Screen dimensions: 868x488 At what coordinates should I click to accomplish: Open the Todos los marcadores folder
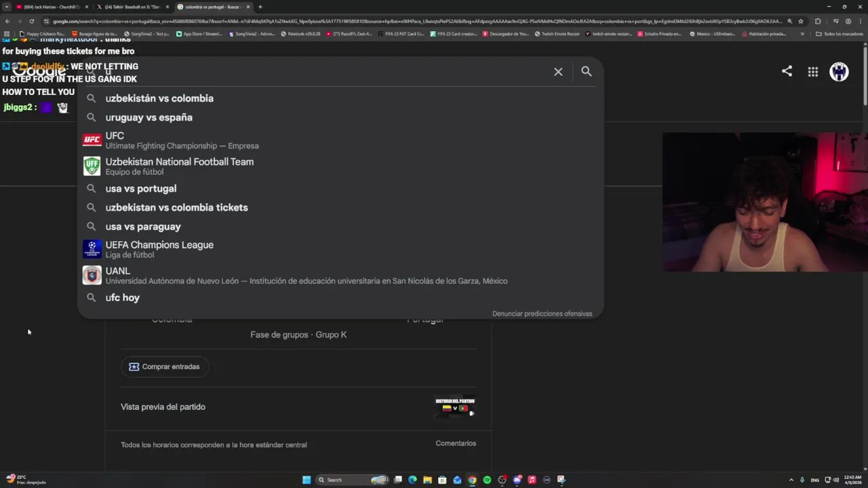pos(839,33)
